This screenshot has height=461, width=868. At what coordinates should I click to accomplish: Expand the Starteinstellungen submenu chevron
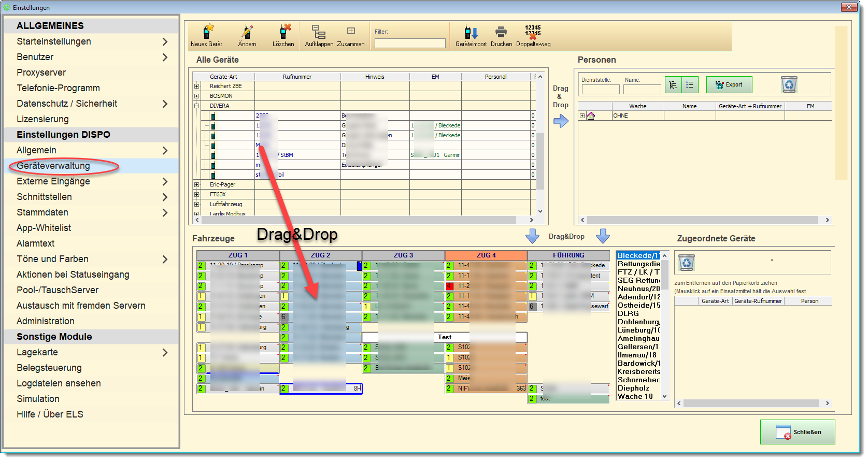(165, 42)
